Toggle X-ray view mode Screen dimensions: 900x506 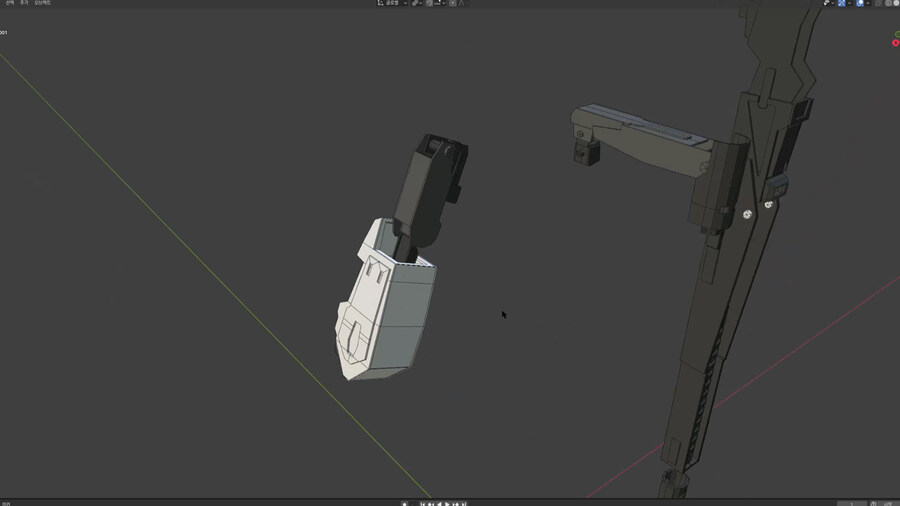[x=878, y=3]
